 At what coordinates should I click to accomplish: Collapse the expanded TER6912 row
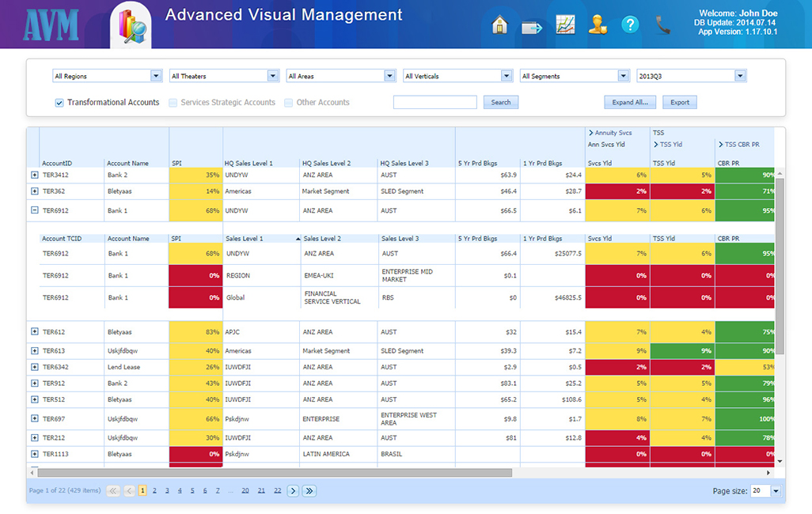click(x=34, y=210)
